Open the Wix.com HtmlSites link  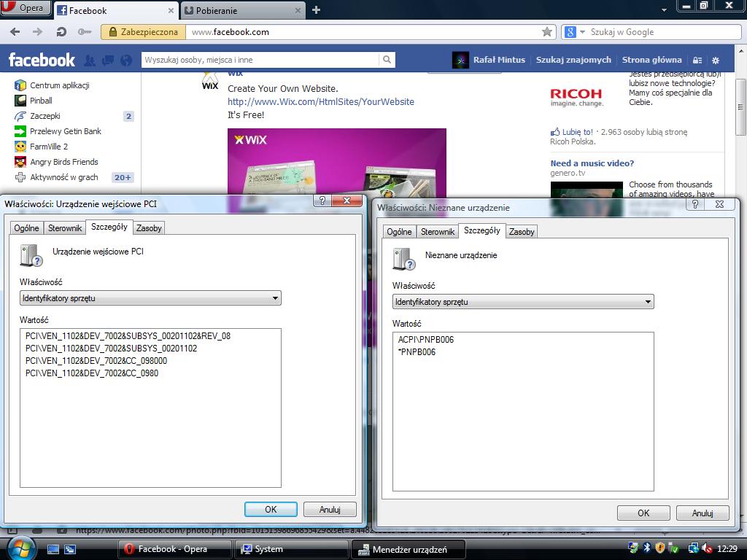point(321,101)
